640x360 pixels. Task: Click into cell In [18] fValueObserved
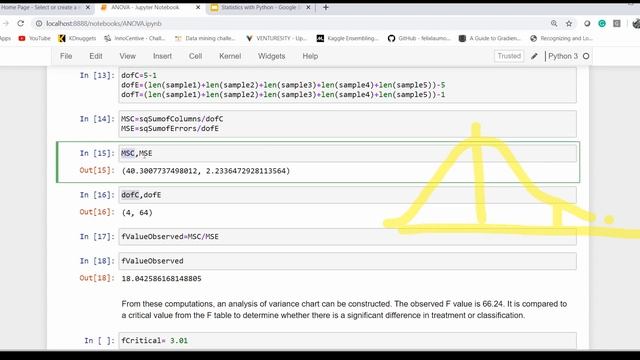point(347,261)
